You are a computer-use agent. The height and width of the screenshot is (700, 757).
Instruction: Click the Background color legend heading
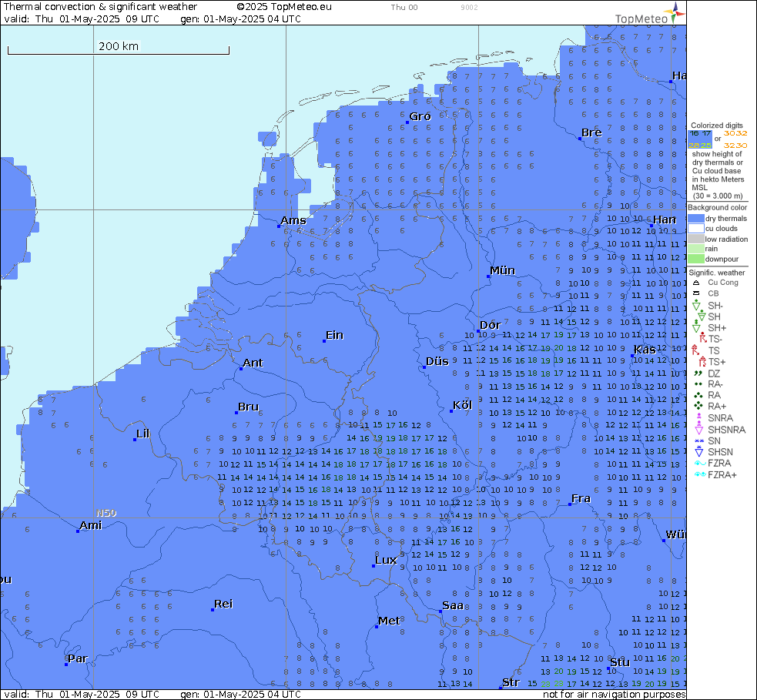[x=717, y=208]
